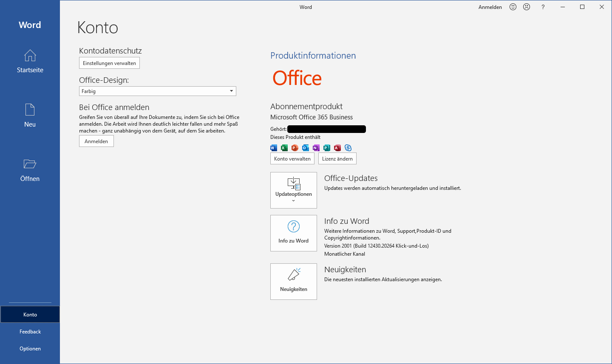Viewport: 612px width, 364px height.
Task: Click Anmelden link in title bar
Action: tap(490, 7)
